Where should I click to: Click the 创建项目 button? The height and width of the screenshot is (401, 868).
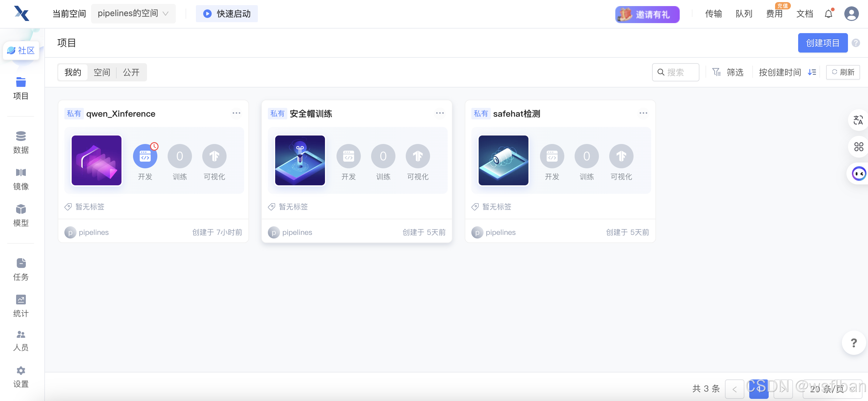[822, 43]
